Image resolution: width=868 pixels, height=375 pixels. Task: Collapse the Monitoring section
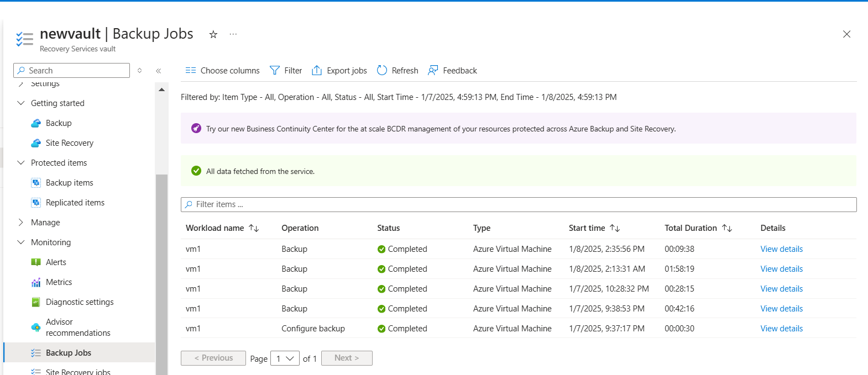pyautogui.click(x=21, y=242)
